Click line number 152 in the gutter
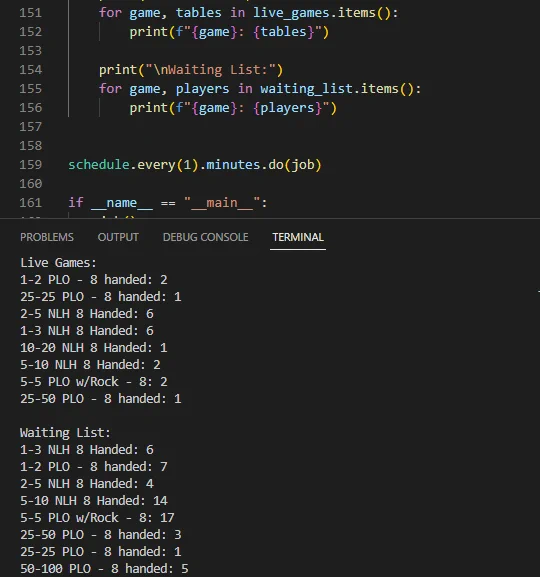The height and width of the screenshot is (577, 540). click(31, 32)
